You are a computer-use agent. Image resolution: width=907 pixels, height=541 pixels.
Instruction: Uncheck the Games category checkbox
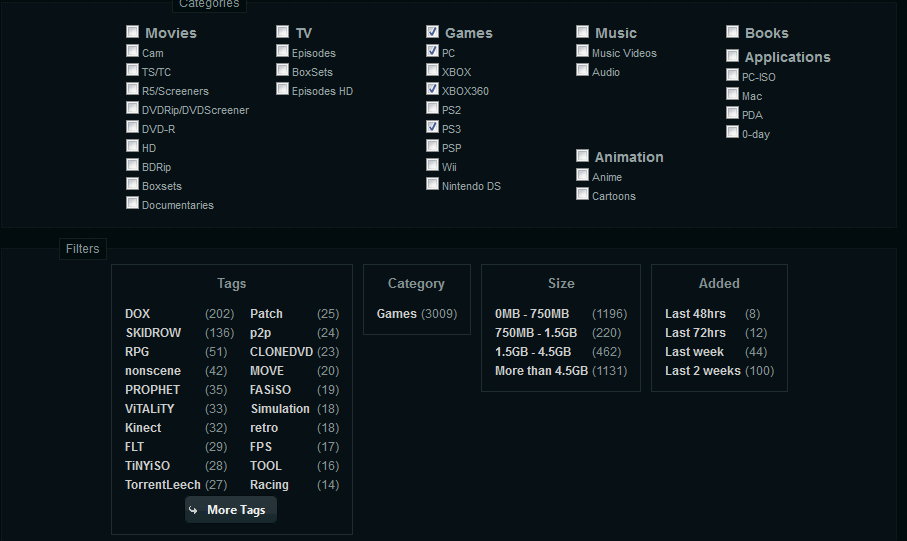point(432,32)
